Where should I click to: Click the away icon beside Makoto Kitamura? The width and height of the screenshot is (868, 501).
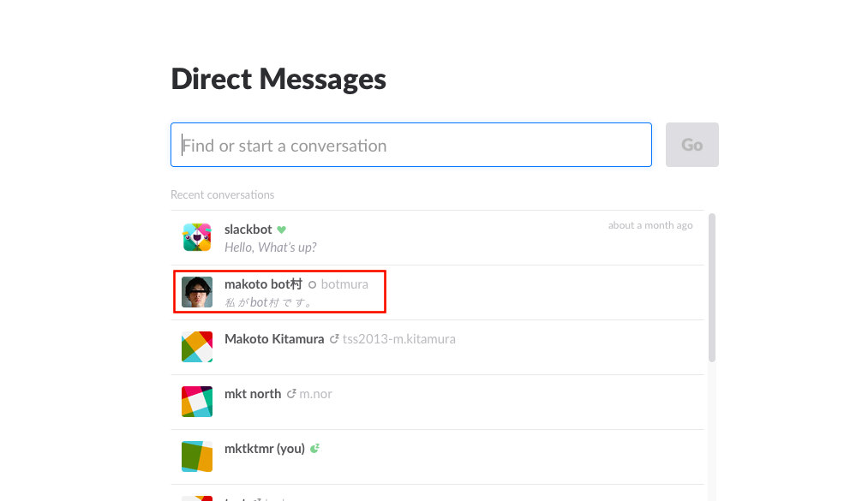pos(334,339)
